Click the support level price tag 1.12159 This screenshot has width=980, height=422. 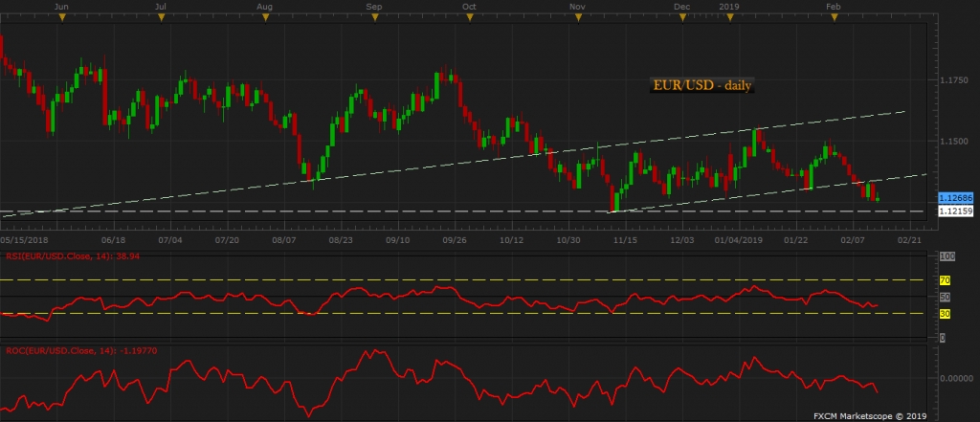(x=955, y=211)
